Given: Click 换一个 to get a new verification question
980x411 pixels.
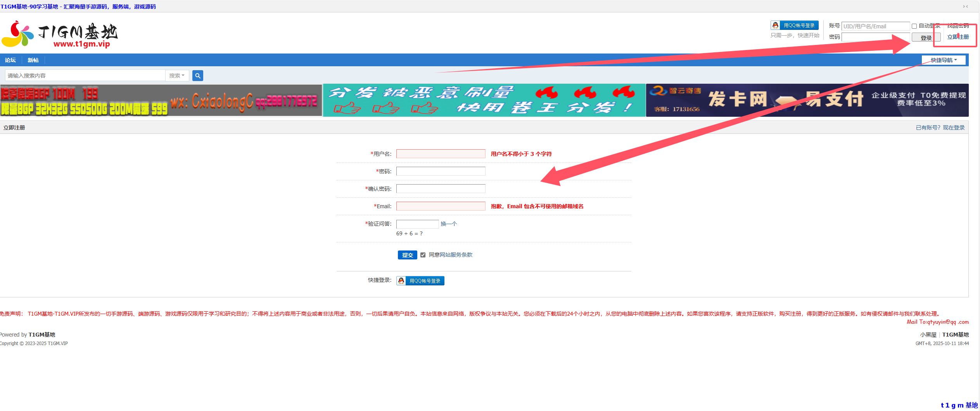Looking at the screenshot, I should (449, 224).
